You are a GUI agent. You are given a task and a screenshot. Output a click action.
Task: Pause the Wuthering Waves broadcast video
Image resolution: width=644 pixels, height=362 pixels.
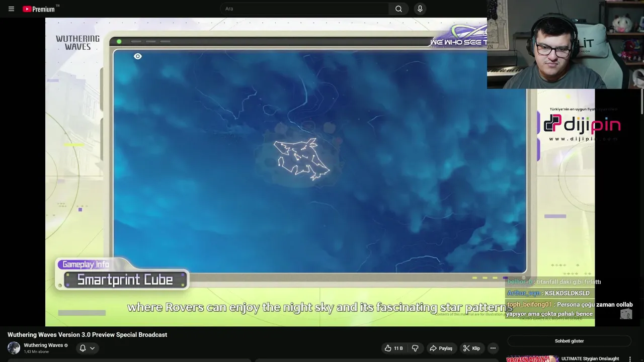320,172
